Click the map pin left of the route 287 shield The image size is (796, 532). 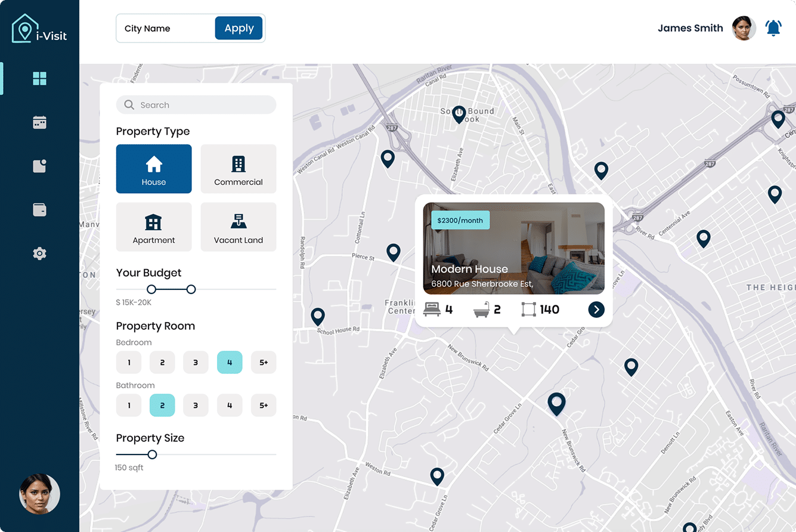click(x=602, y=171)
